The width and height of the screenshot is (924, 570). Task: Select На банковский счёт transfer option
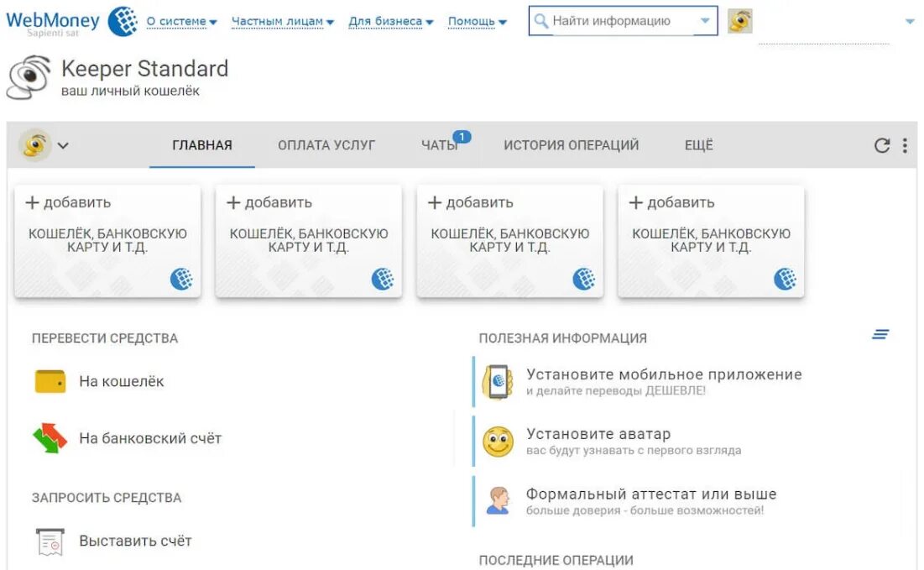point(150,438)
